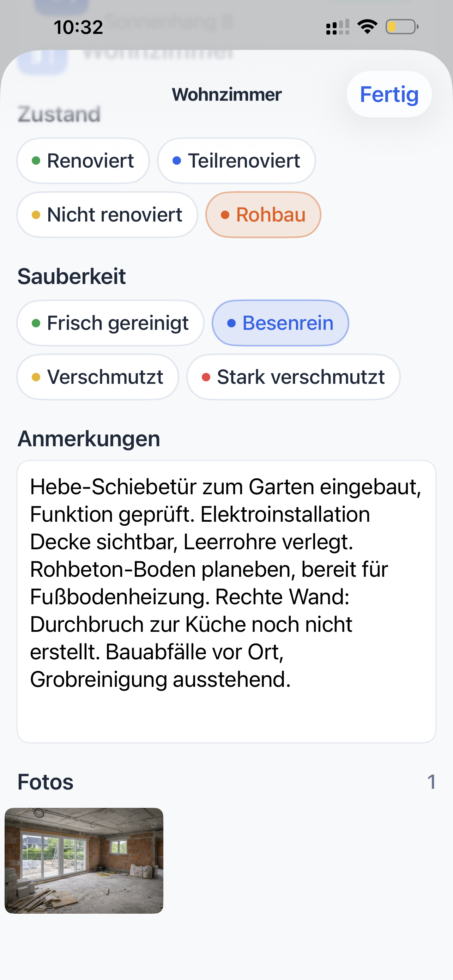The image size is (453, 980).
Task: Click the yellow dot on Verschmutzt
Action: [x=36, y=377]
